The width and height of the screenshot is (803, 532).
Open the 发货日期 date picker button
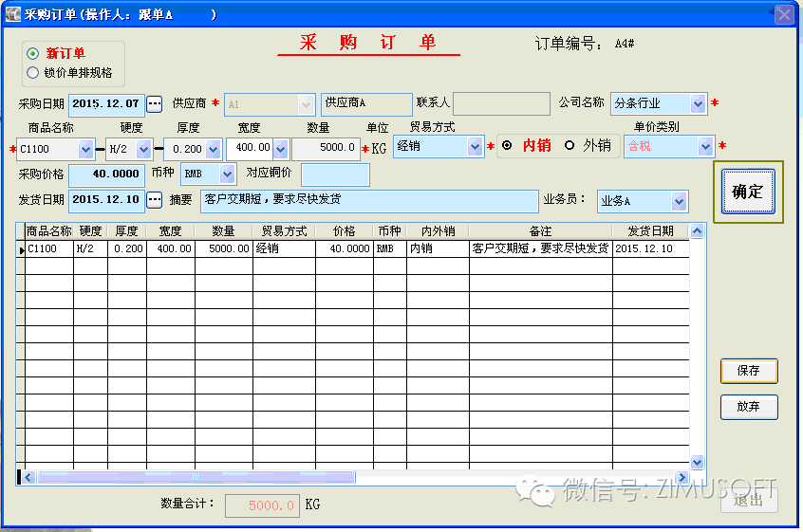pyautogui.click(x=155, y=200)
